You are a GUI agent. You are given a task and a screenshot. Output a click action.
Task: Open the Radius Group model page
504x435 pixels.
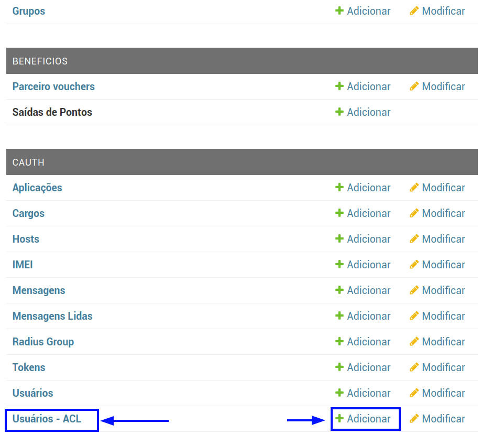pos(43,342)
